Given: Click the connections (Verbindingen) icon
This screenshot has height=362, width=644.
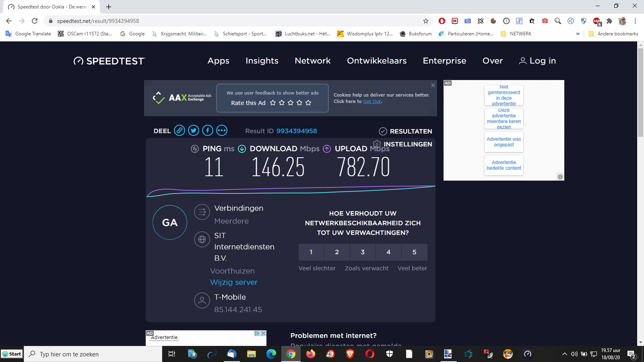Looking at the screenshot, I should click(202, 212).
